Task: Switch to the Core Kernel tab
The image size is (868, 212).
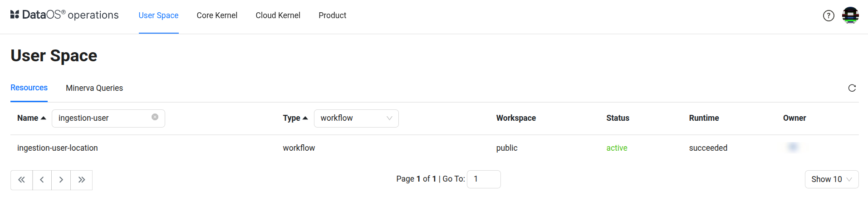Action: pos(217,15)
